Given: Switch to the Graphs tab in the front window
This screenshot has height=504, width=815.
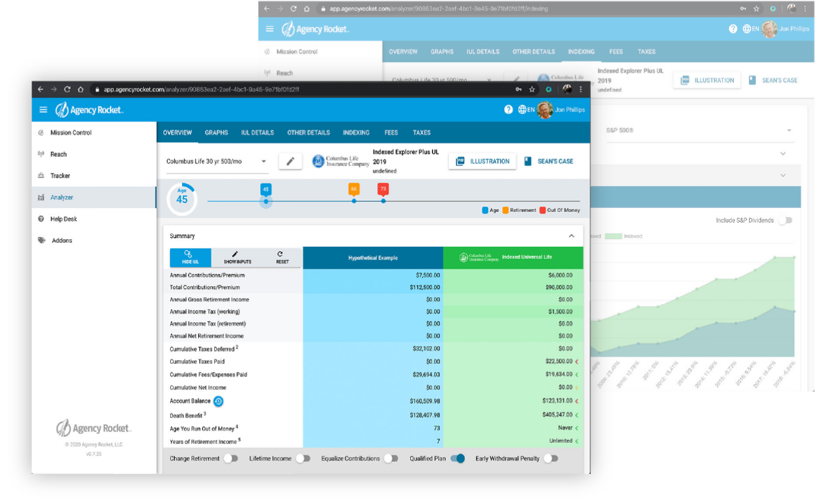Looking at the screenshot, I should tap(217, 133).
